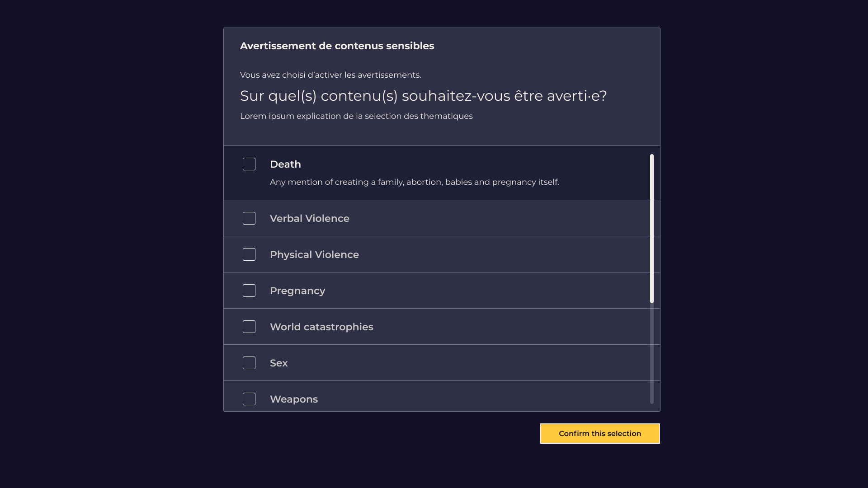Tick the Physical Violence checkbox

249,254
